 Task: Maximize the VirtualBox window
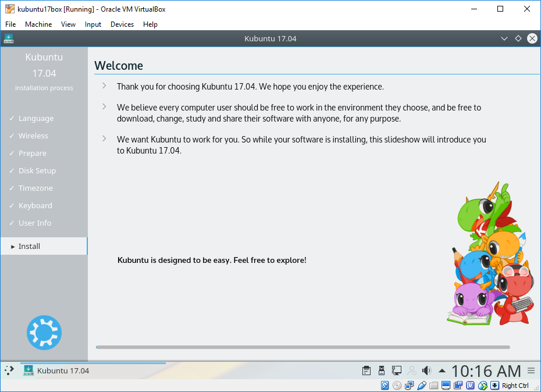[500, 9]
